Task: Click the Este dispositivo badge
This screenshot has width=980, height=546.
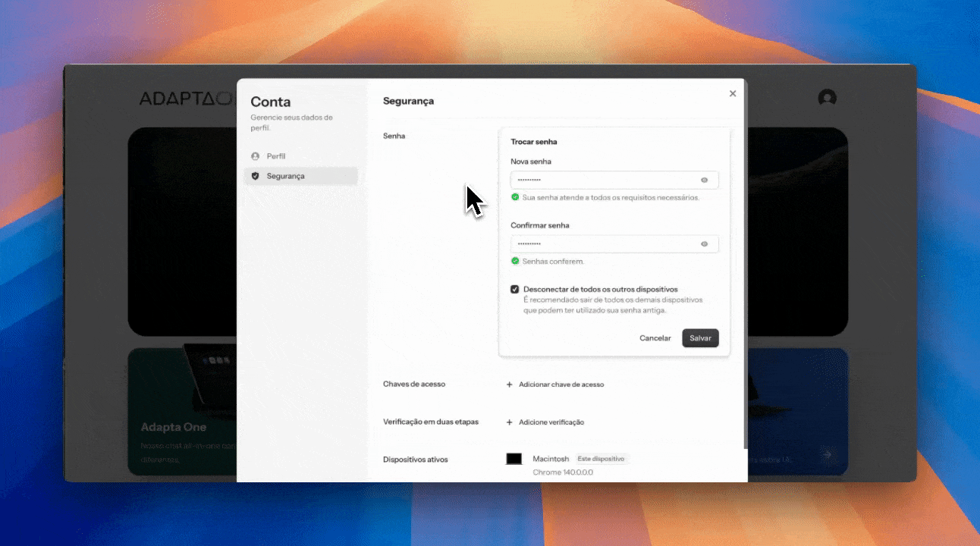Action: tap(601, 459)
